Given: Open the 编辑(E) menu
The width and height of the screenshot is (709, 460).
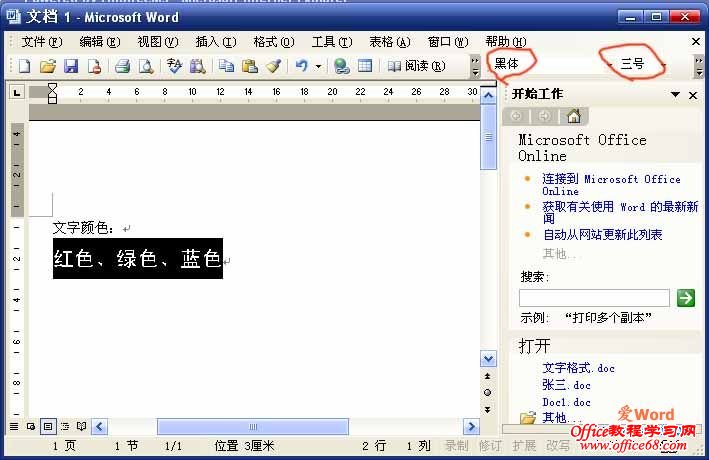Looking at the screenshot, I should tap(99, 42).
